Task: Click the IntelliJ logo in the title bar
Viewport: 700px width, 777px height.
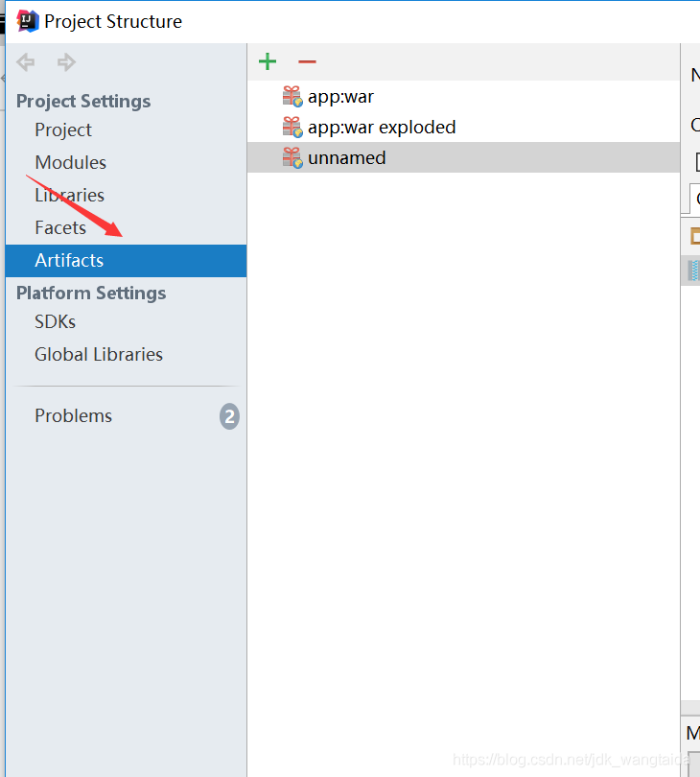Action: (x=29, y=21)
